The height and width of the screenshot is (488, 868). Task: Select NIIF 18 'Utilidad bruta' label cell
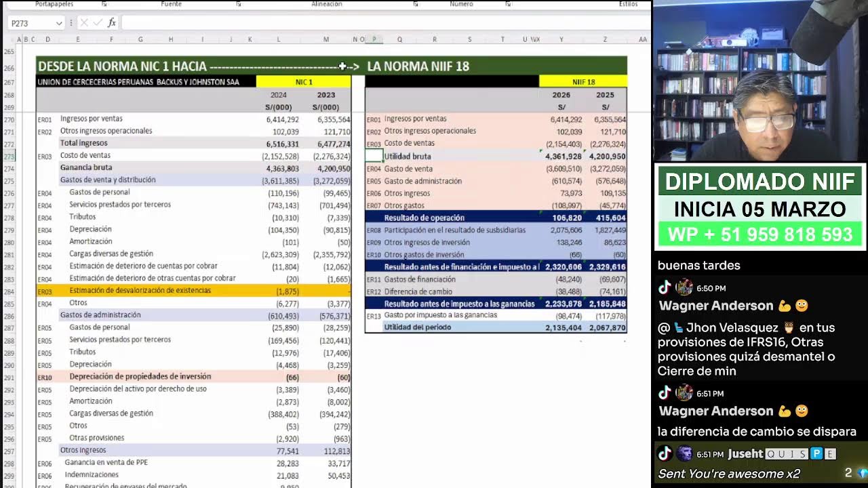(408, 157)
